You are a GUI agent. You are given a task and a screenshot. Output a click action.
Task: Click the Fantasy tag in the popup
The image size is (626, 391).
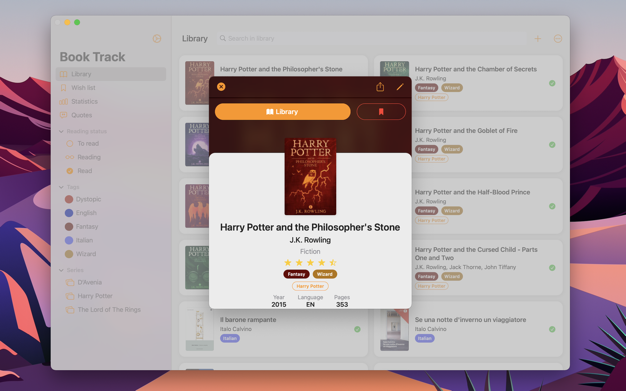click(296, 274)
